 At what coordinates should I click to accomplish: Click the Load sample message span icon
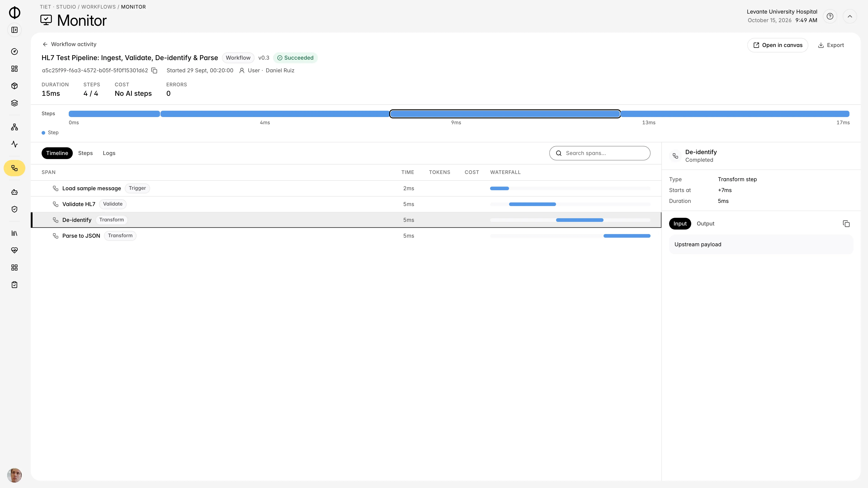(56, 188)
